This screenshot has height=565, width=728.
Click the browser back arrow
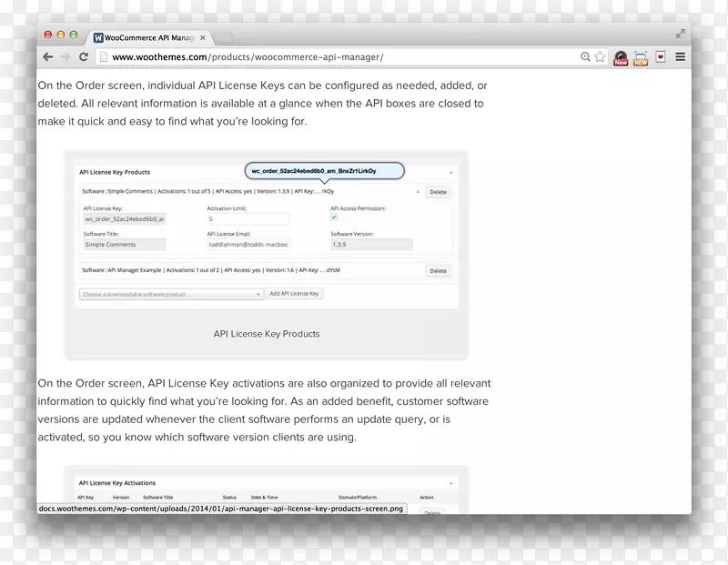(47, 57)
